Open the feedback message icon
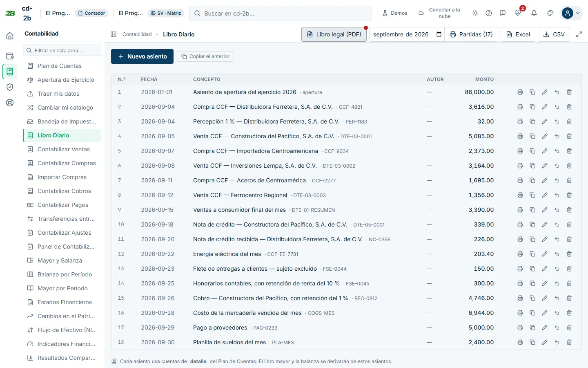This screenshot has width=588, height=368. tap(503, 13)
